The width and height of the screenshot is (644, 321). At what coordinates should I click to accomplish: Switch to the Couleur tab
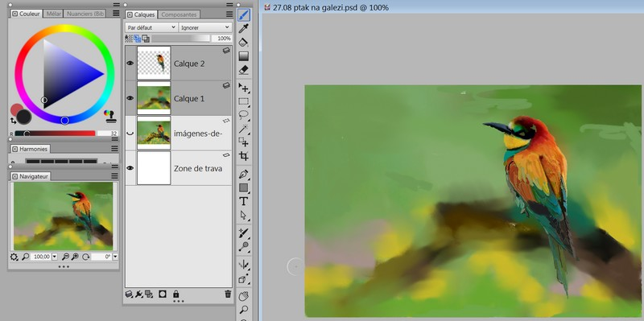click(x=26, y=14)
